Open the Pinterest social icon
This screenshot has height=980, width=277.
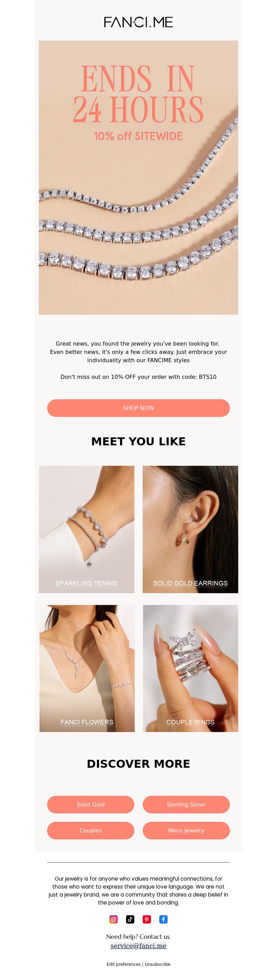coord(147,919)
